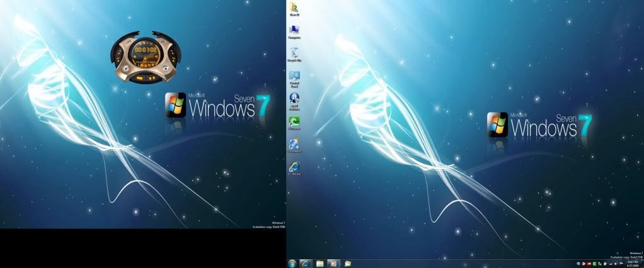Open Internet Explorer from the taskbar

(305, 264)
